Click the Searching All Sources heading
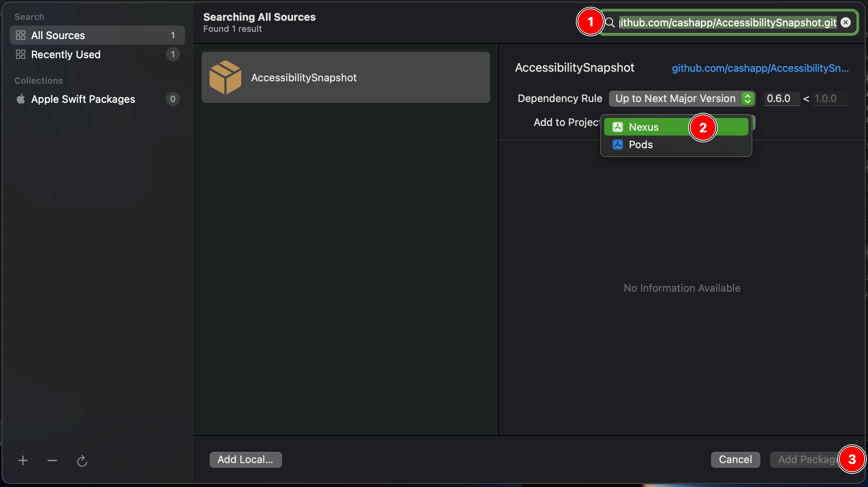 point(259,17)
